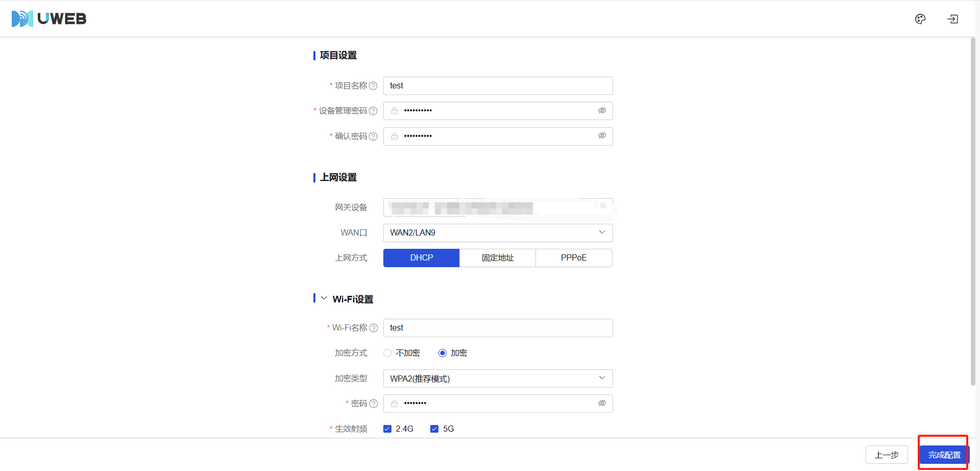Screen dimensions: 980x471
Task: Switch 上网方式 to 固定地址
Action: point(498,258)
